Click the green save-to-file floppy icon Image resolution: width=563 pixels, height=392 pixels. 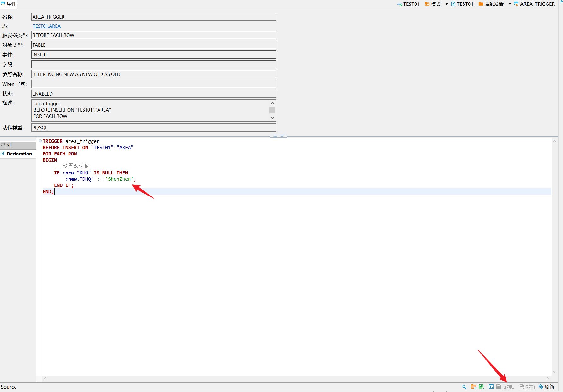pyautogui.click(x=481, y=387)
